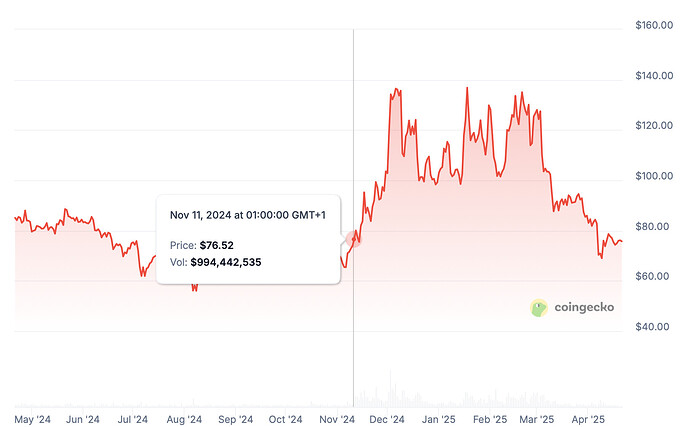Click the highlighted Nov 11 price point marker
690x427 pixels.
click(x=353, y=239)
